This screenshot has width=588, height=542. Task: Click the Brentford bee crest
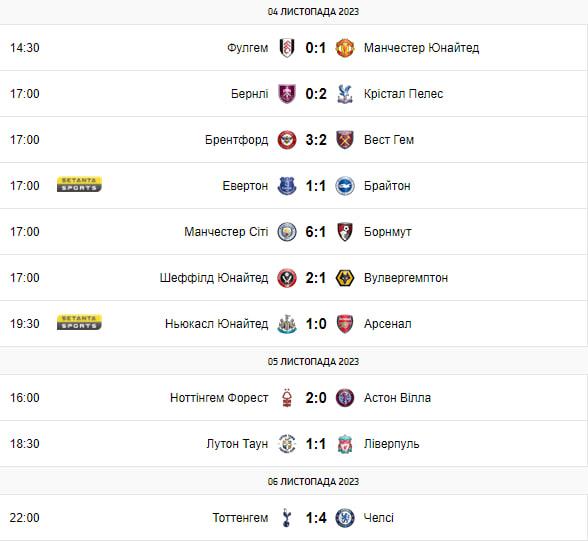pos(287,140)
